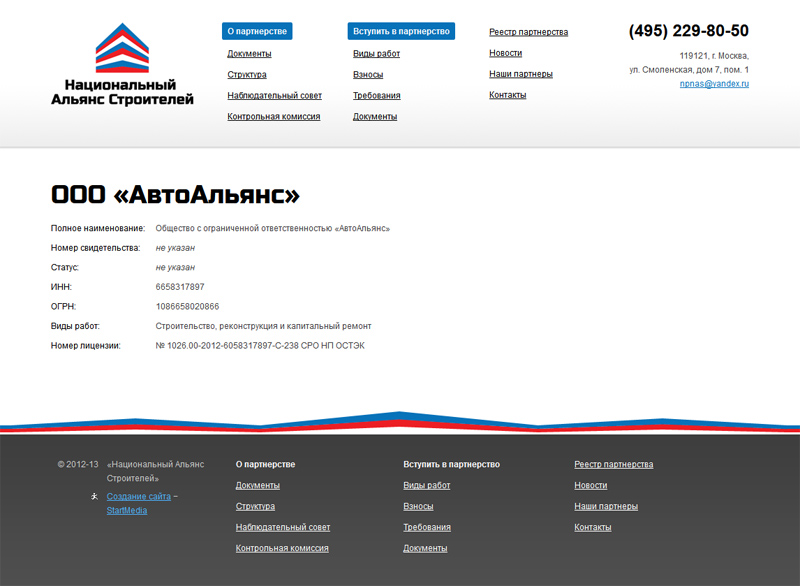The image size is (800, 586).
Task: Click the npnas@yandex.ru email link
Action: point(714,84)
